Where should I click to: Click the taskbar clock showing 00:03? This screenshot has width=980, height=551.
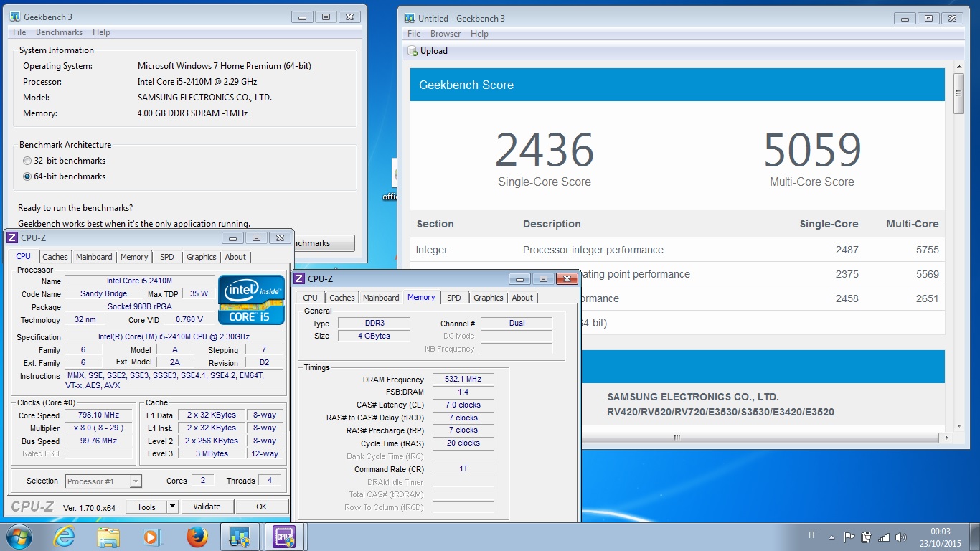pyautogui.click(x=941, y=537)
